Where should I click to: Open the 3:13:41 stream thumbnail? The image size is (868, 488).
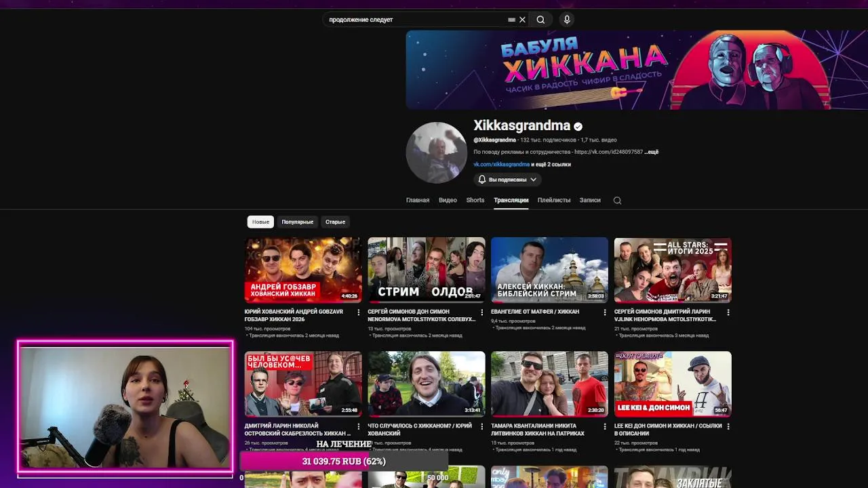coord(427,384)
